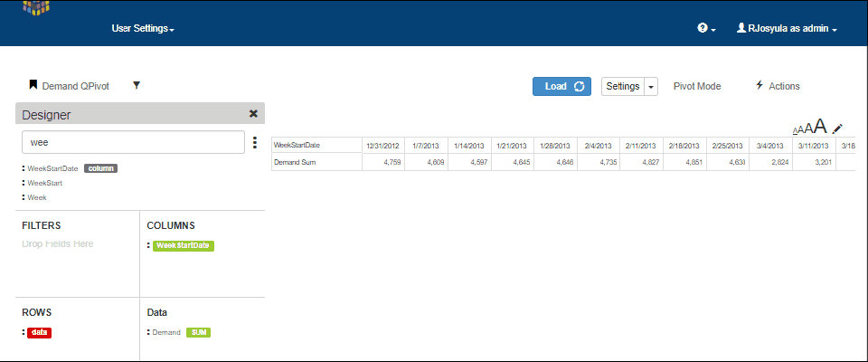868x362 pixels.
Task: Click the 4,827 value cell
Action: click(642, 162)
